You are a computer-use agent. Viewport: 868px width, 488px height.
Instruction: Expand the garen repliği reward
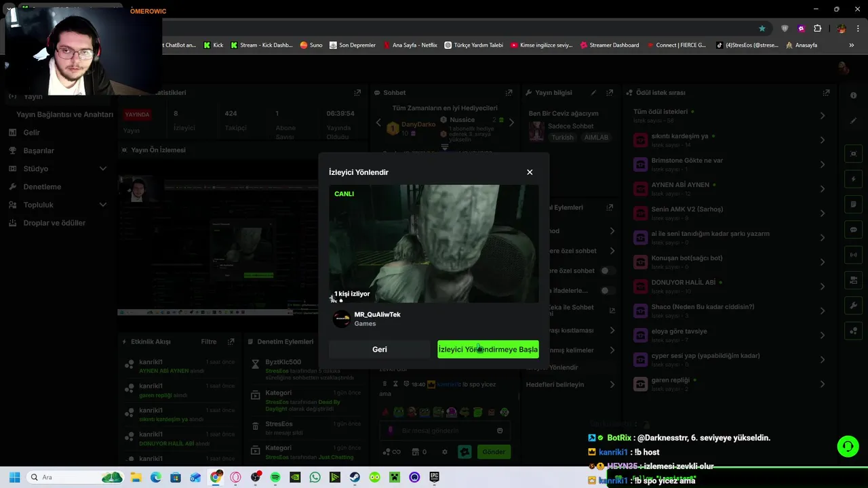point(823,384)
